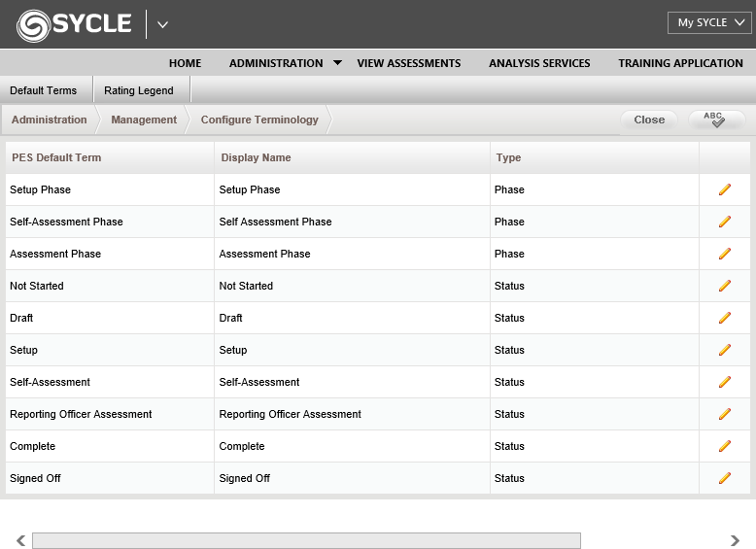Edit the Complete row with pencil
The image size is (756, 549).
tap(725, 446)
